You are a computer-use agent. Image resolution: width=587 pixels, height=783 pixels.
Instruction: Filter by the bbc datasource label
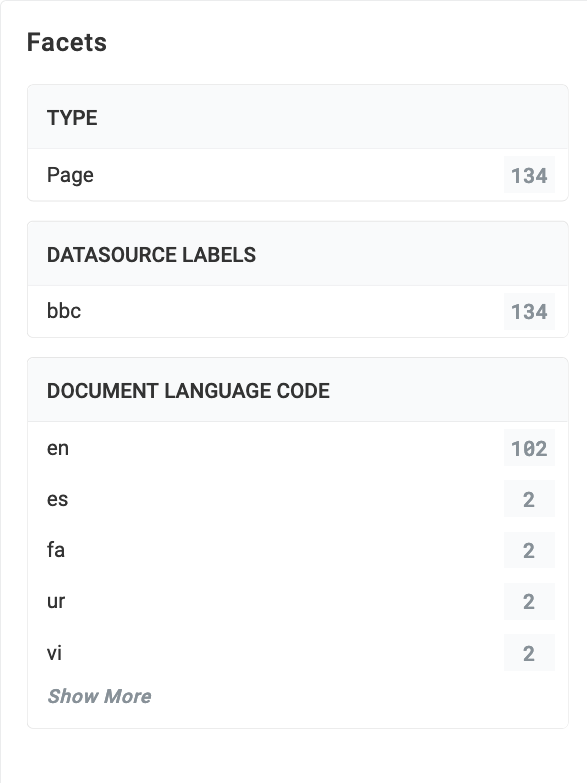[x=64, y=311]
